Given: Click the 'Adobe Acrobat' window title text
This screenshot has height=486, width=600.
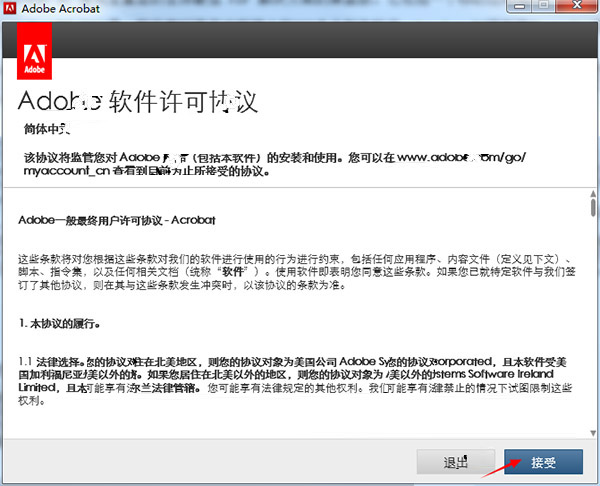Looking at the screenshot, I should pyautogui.click(x=60, y=8).
